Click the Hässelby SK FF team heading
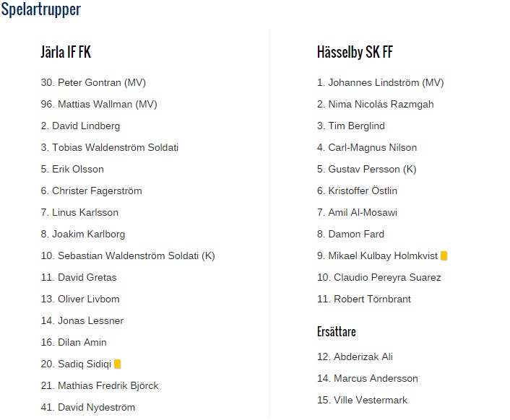Viewport: 510px width, 420px height. 355,52
